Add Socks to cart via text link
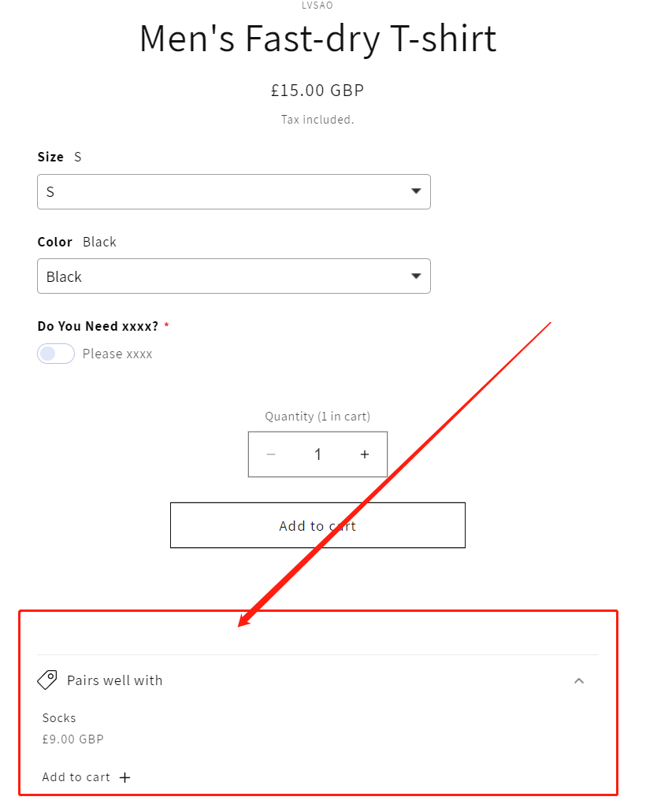Viewport: 672px width, 804px height. coord(76,777)
